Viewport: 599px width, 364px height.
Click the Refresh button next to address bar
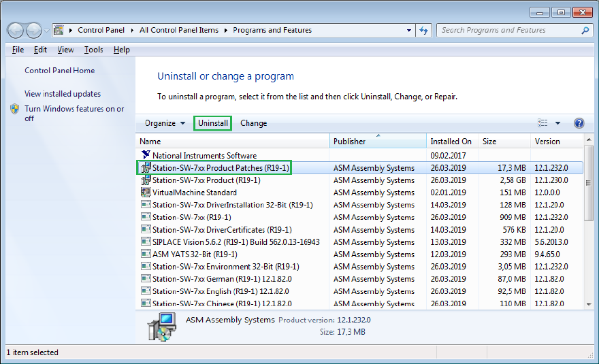pyautogui.click(x=423, y=30)
